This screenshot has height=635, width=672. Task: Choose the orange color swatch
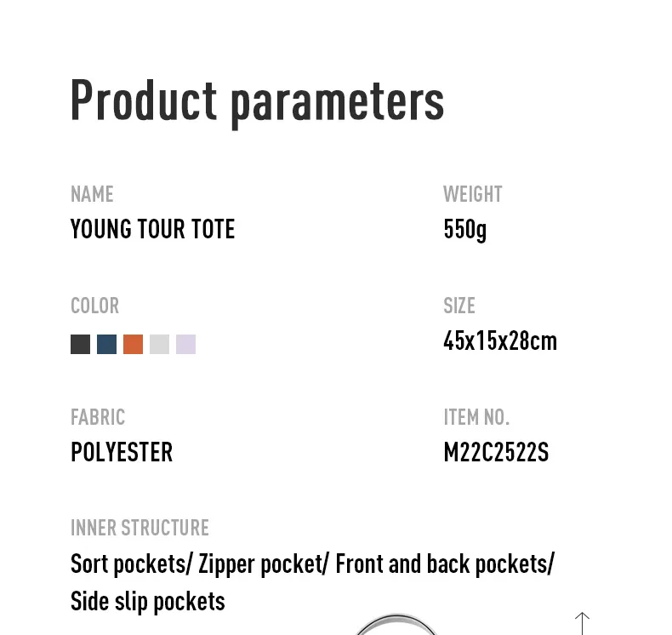[133, 344]
